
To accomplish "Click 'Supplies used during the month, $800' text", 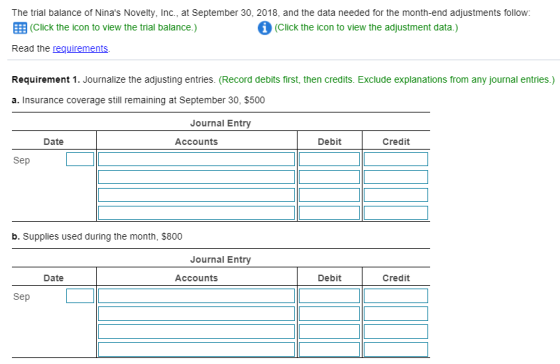I will coord(102,236).
